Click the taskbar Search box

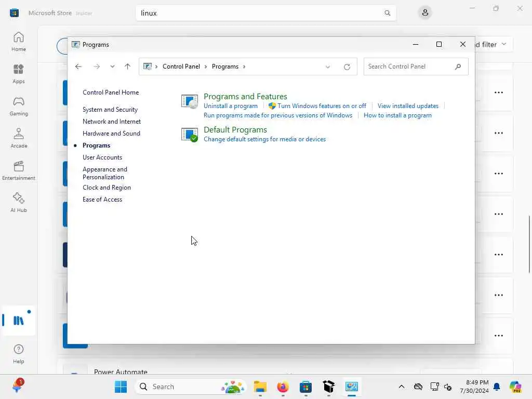(x=191, y=387)
